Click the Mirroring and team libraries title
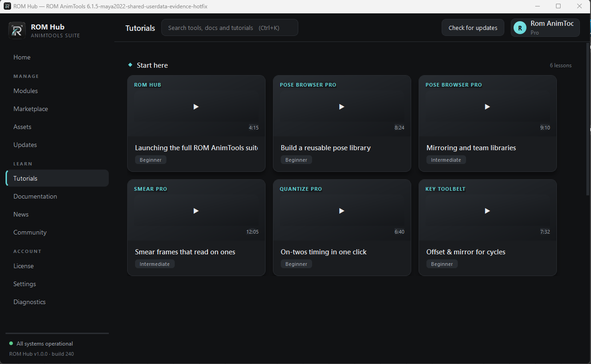Viewport: 591px width, 364px height. pos(471,148)
